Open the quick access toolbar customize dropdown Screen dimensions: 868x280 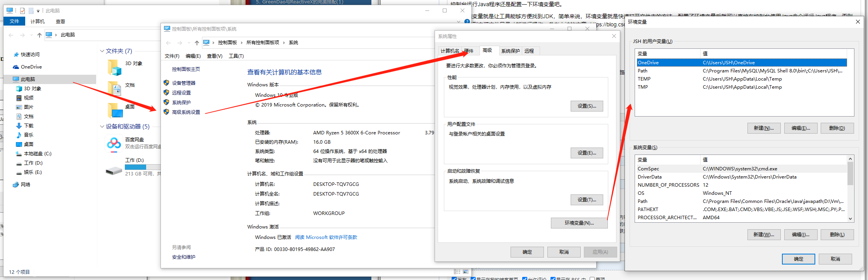tap(38, 11)
